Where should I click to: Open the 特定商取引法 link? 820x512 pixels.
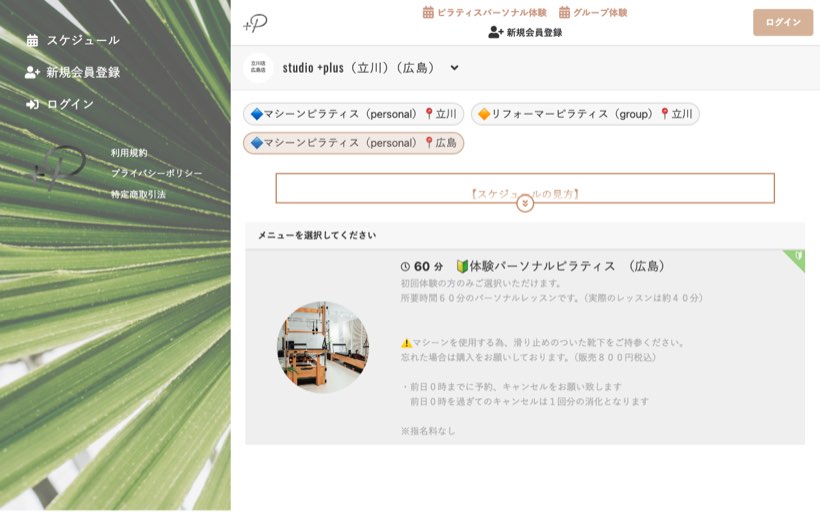[138, 194]
